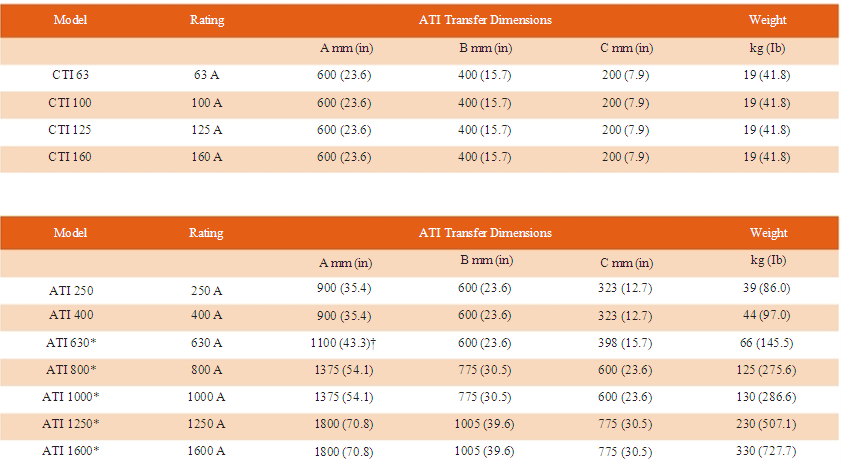Click the ATI 1250* model cell
Viewport: 841px width, 469px height.
tap(71, 423)
